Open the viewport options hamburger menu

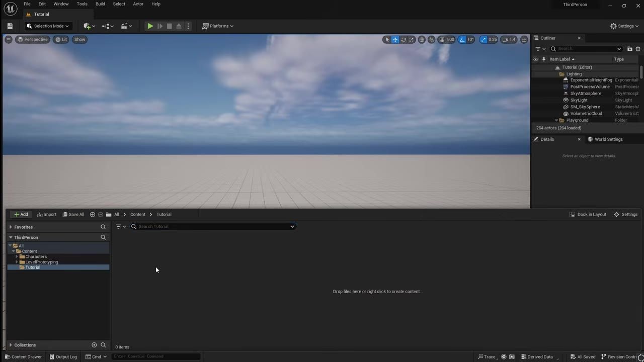coord(9,39)
